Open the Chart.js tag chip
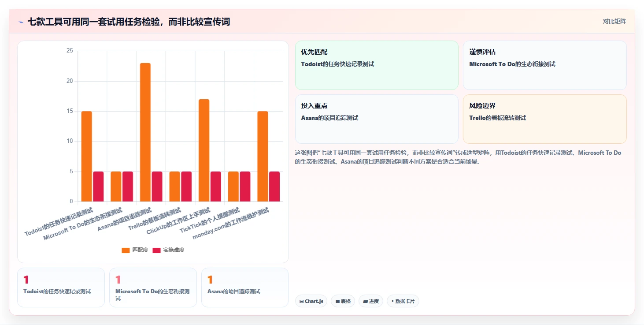The height and width of the screenshot is (325, 644). [x=311, y=301]
